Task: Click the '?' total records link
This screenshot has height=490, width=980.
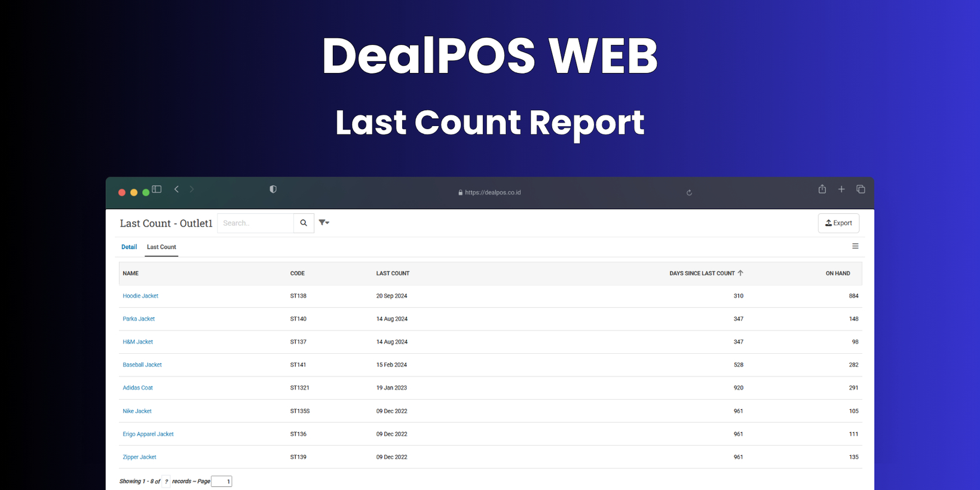Action: 166,481
